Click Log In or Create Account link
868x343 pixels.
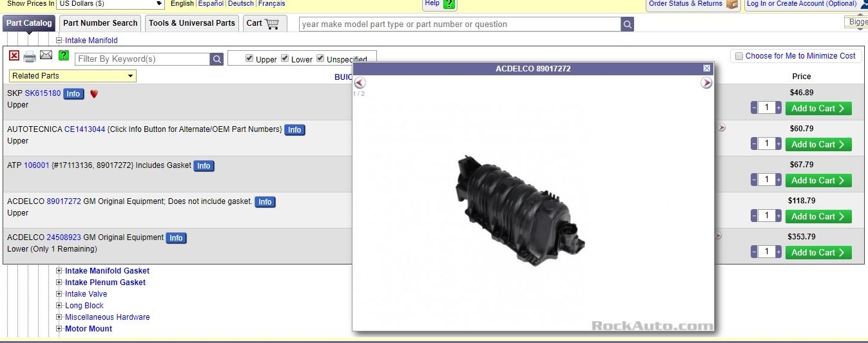click(x=802, y=4)
